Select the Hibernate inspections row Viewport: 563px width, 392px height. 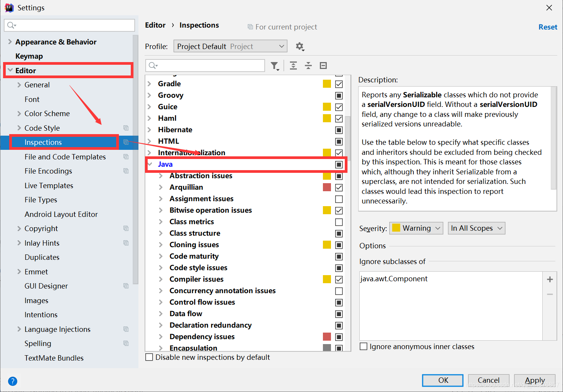tap(245, 130)
